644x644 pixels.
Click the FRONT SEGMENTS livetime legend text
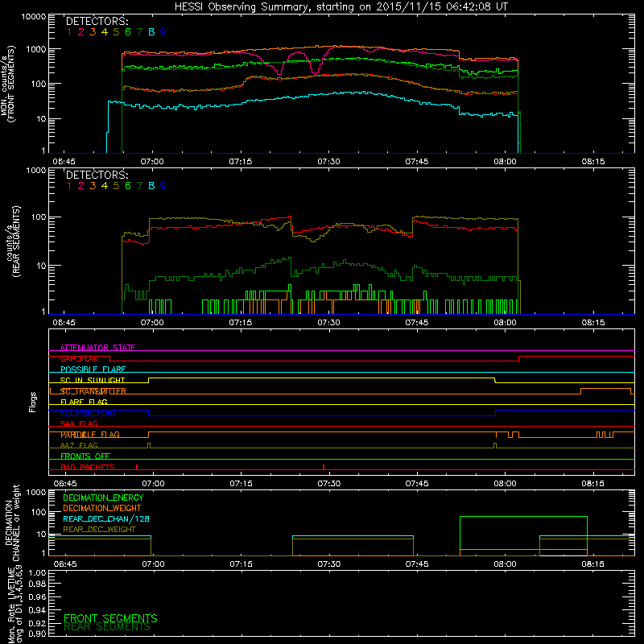pos(110,618)
